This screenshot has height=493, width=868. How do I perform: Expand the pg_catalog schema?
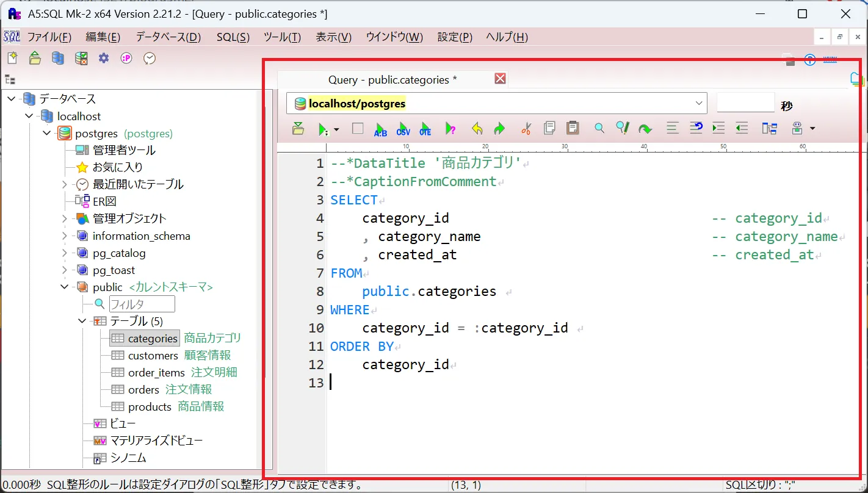pyautogui.click(x=65, y=253)
